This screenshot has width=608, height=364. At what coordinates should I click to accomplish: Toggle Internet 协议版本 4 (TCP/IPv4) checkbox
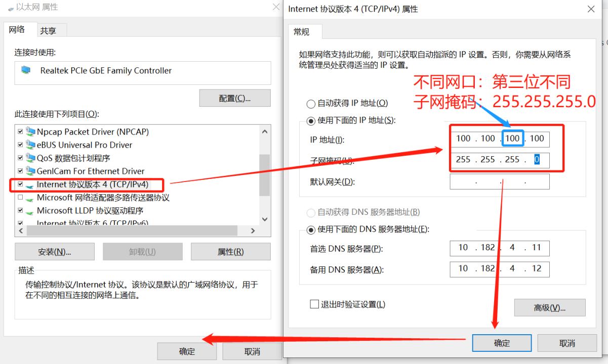point(20,184)
